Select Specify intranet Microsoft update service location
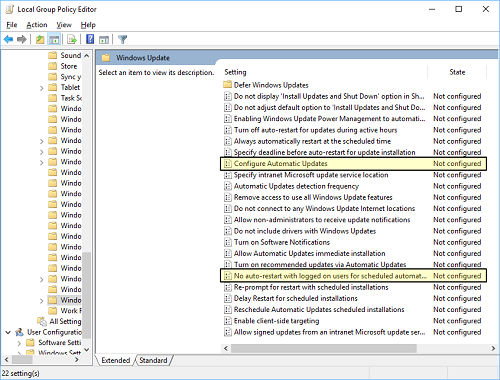Image resolution: width=500 pixels, height=380 pixels. pyautogui.click(x=353, y=175)
